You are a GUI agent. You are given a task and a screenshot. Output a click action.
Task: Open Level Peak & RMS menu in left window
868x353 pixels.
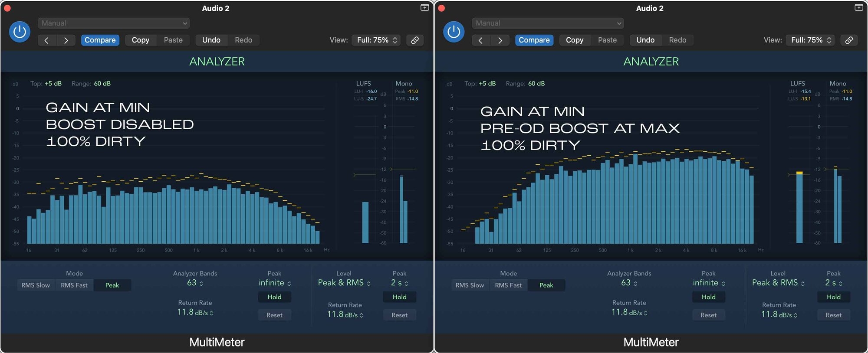[344, 283]
